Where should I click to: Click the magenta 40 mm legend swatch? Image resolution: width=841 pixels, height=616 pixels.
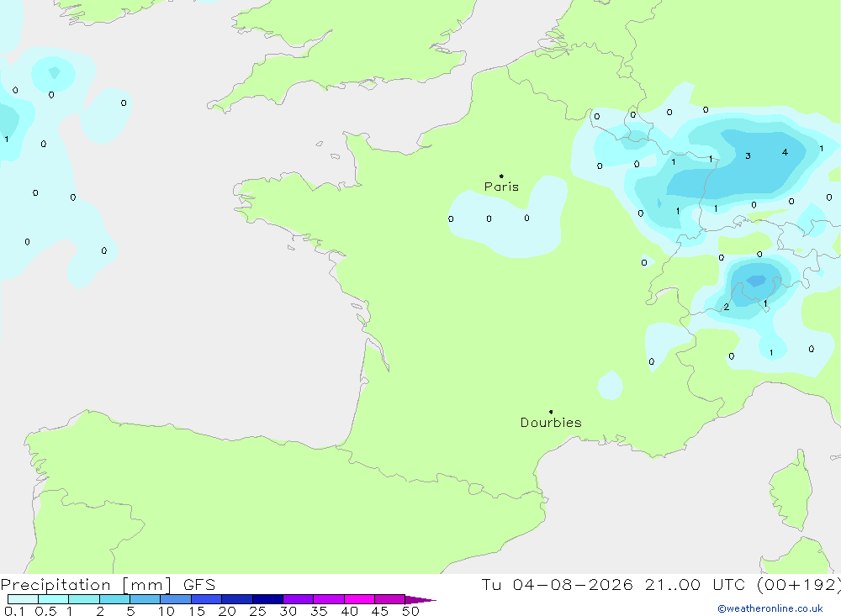[x=359, y=599]
